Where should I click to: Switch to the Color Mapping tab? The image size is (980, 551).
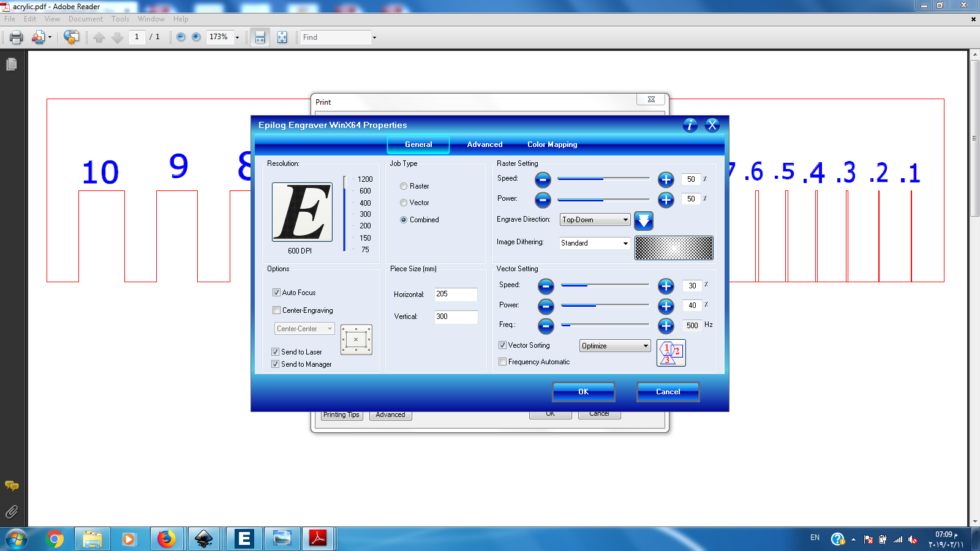(552, 144)
